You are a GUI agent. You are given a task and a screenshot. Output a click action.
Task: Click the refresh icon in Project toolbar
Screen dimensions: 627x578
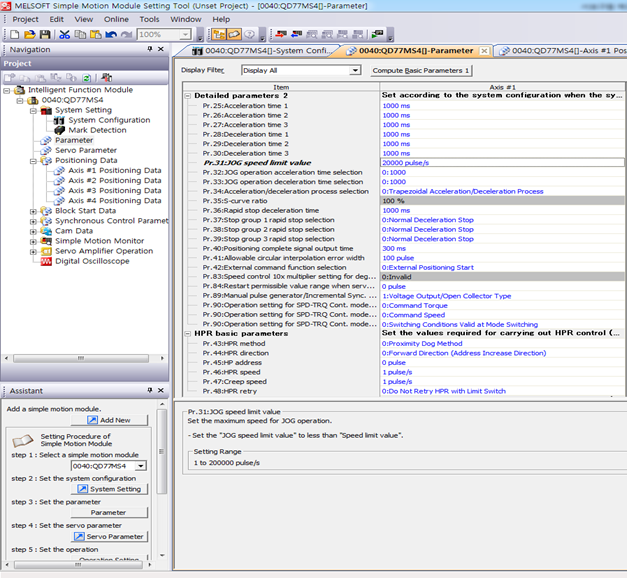[x=86, y=78]
